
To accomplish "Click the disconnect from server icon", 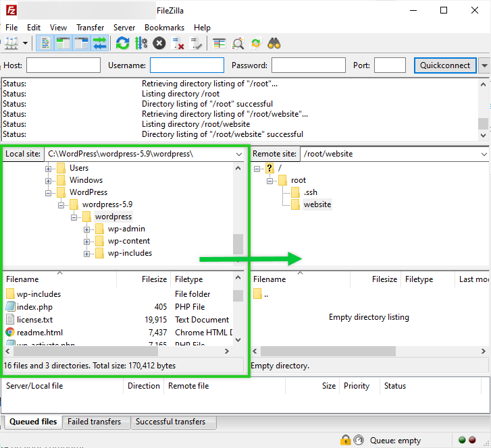I will point(178,44).
